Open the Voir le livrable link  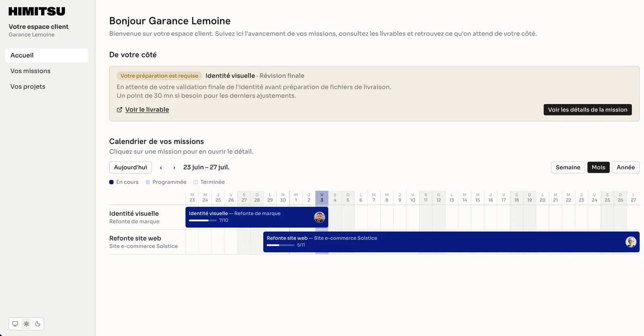pos(147,110)
